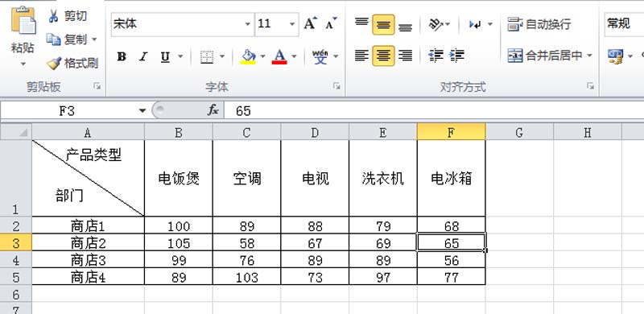This screenshot has height=314, width=644.
Task: Click accounting number format icon
Action: [x=615, y=56]
